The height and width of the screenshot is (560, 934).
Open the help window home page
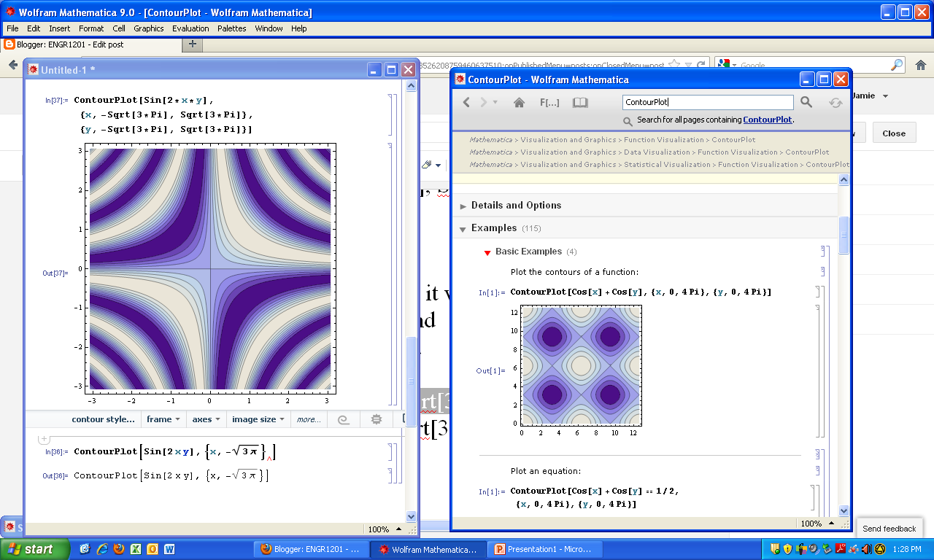tap(520, 103)
